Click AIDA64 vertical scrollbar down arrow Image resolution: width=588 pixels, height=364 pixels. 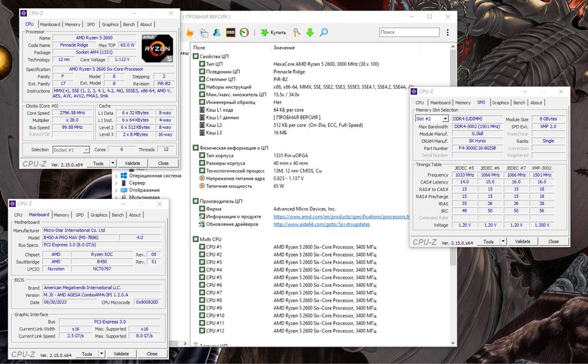(453, 343)
